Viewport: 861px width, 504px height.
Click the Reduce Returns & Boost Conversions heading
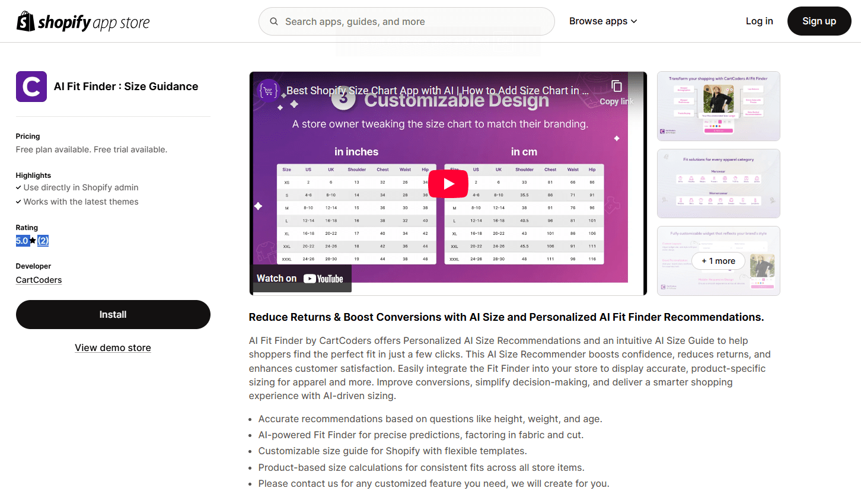(x=506, y=317)
